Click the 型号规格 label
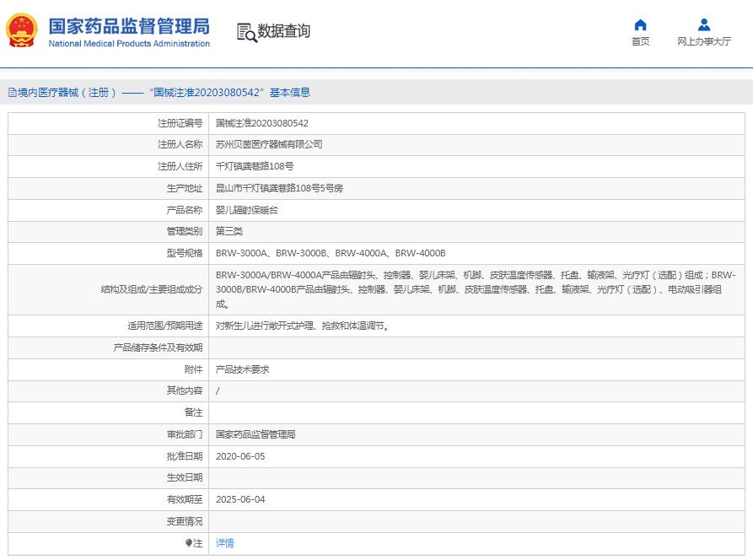 pos(185,253)
